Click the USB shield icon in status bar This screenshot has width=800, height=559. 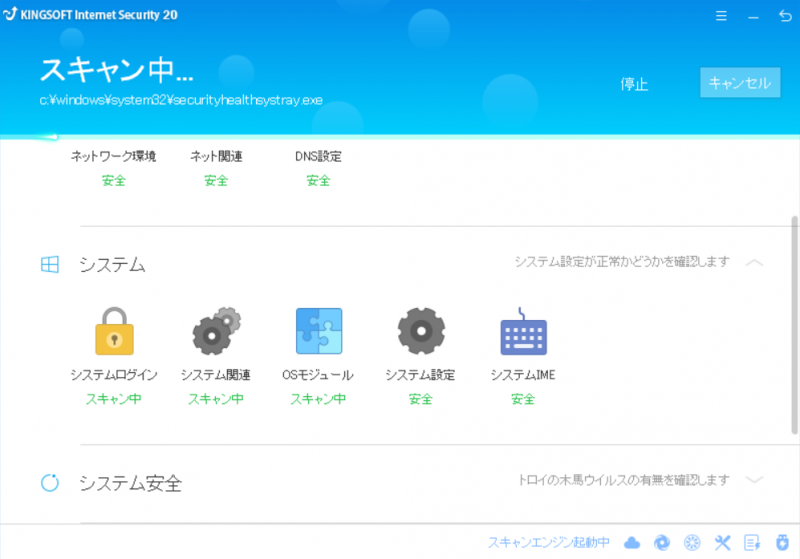point(782,543)
